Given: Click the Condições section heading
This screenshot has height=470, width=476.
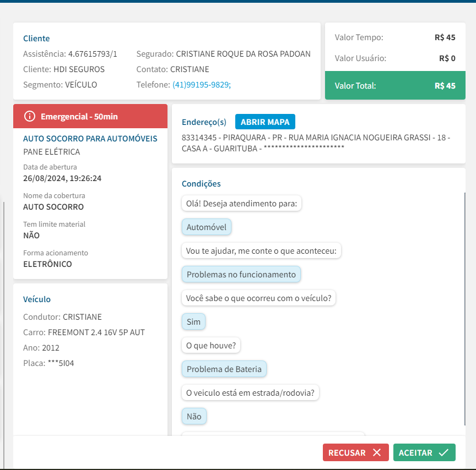Looking at the screenshot, I should point(201,184).
